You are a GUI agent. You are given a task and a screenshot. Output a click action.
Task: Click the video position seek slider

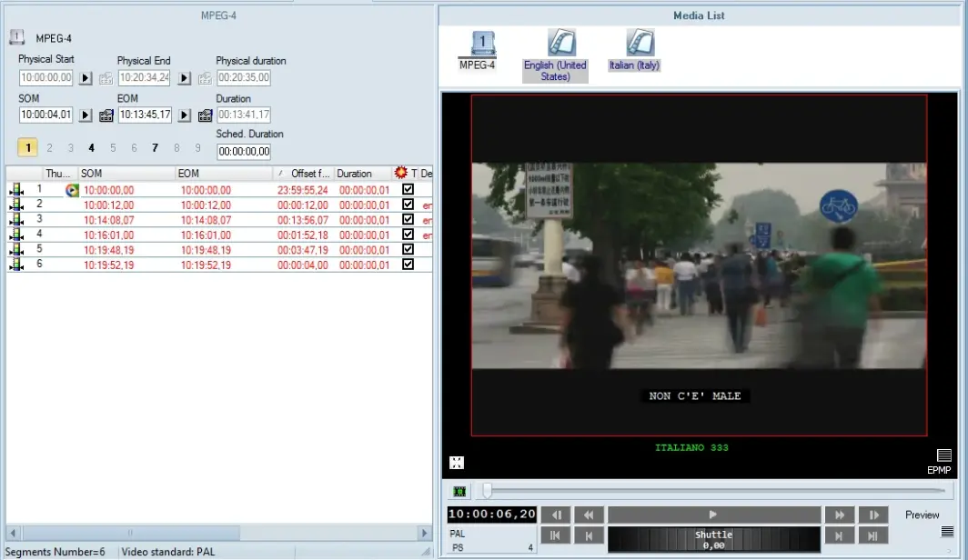pos(488,491)
